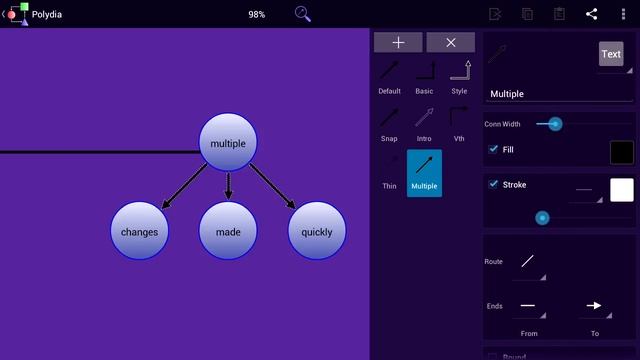Screen dimensions: 640x360
Task: Delete the selected connector style
Action: coord(451,42)
